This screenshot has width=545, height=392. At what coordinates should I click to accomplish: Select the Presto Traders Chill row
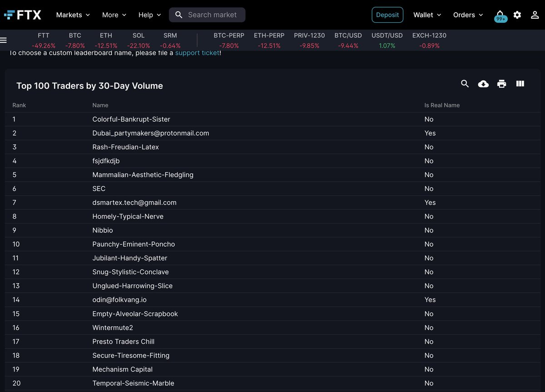tap(272, 342)
